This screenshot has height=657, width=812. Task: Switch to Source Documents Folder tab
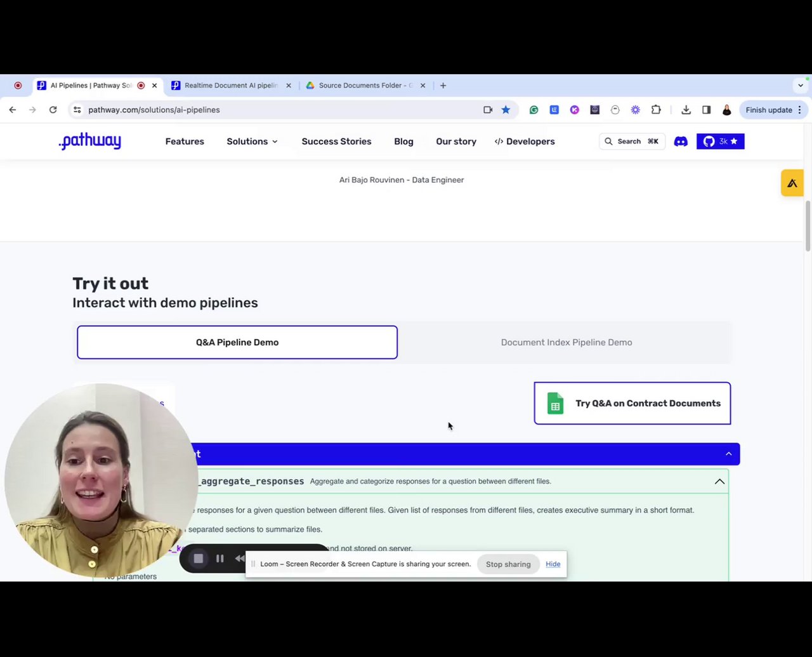[x=365, y=86]
